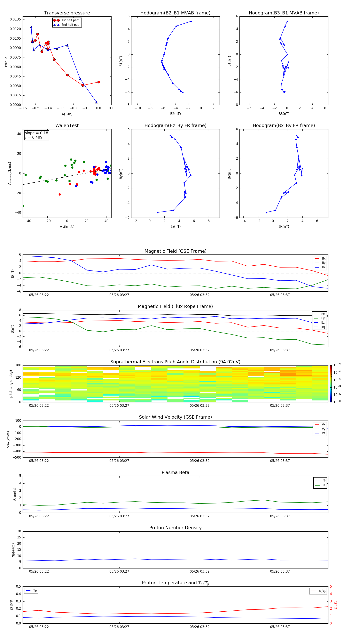Click the 'Magnetic Field (GSE Frame)' title
Image resolution: width=351 pixels, height=644 pixels.
click(x=175, y=251)
